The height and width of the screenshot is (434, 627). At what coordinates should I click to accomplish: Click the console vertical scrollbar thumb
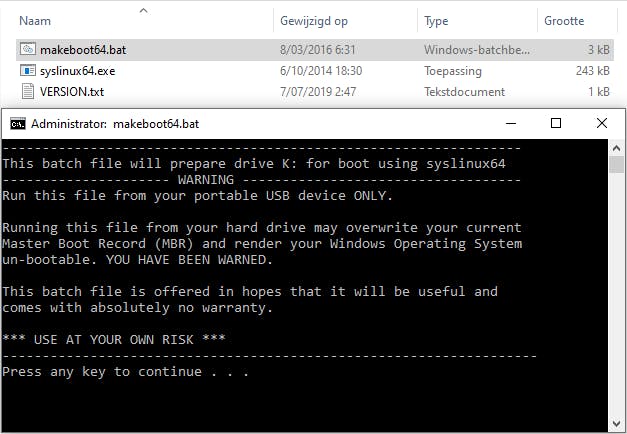[617, 165]
